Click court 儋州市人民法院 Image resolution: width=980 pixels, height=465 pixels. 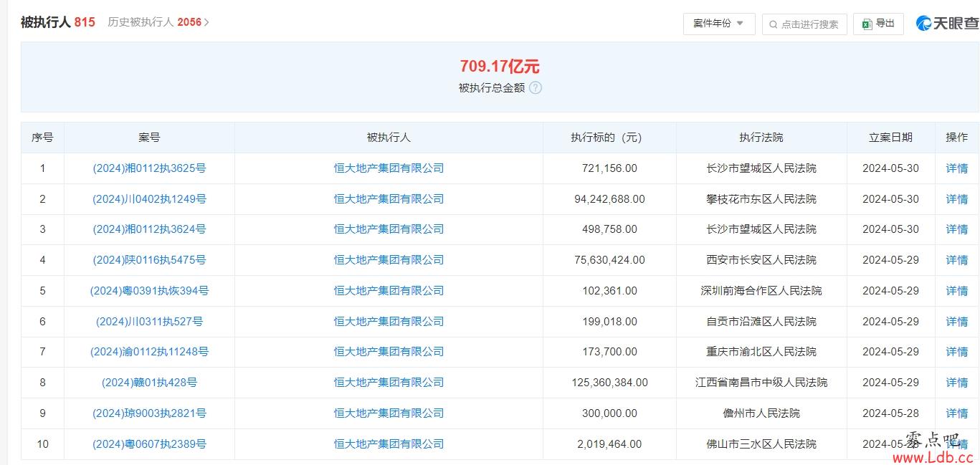pos(761,413)
